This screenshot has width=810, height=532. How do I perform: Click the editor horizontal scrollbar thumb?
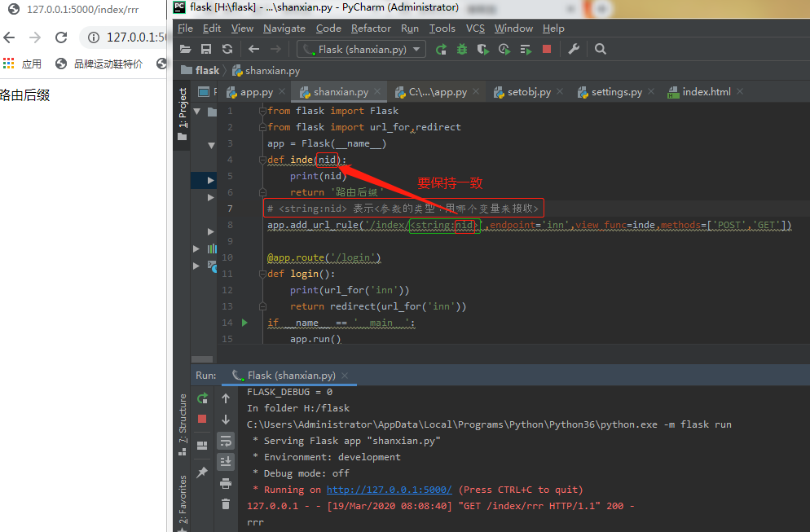pyautogui.click(x=202, y=359)
